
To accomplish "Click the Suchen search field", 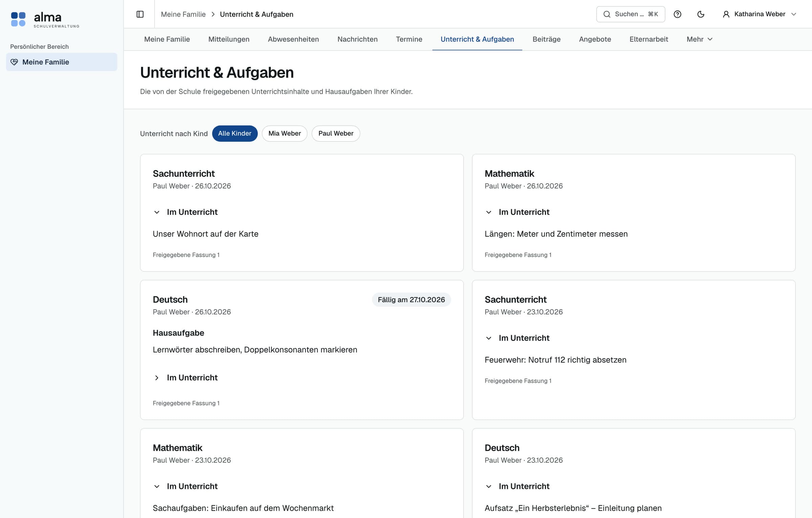I will coord(631,14).
